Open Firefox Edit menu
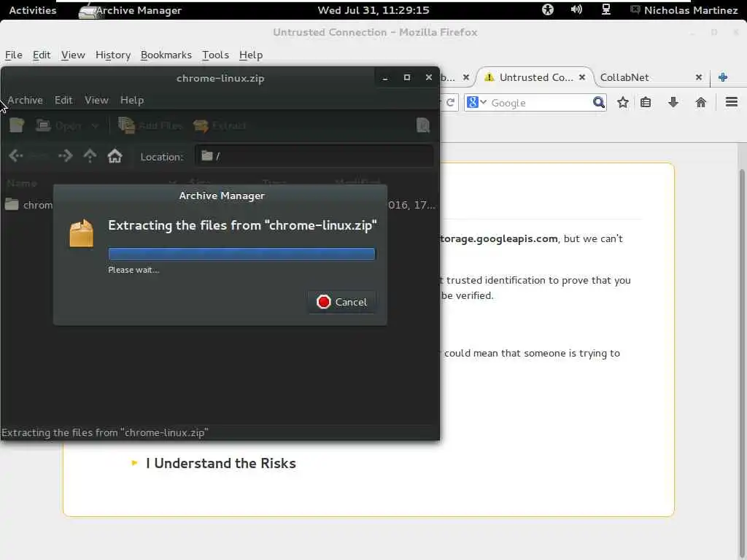Viewport: 747px width, 560px height. point(42,55)
